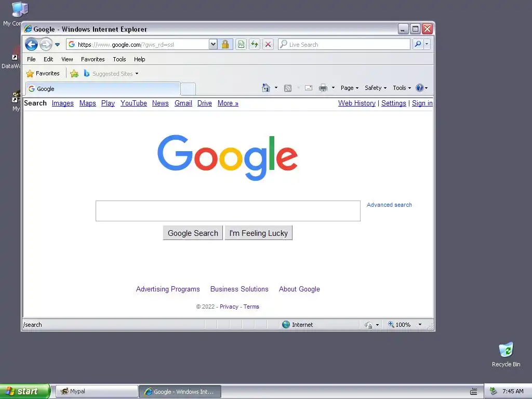This screenshot has width=532, height=399.
Task: Open the View menu
Action: (67, 59)
